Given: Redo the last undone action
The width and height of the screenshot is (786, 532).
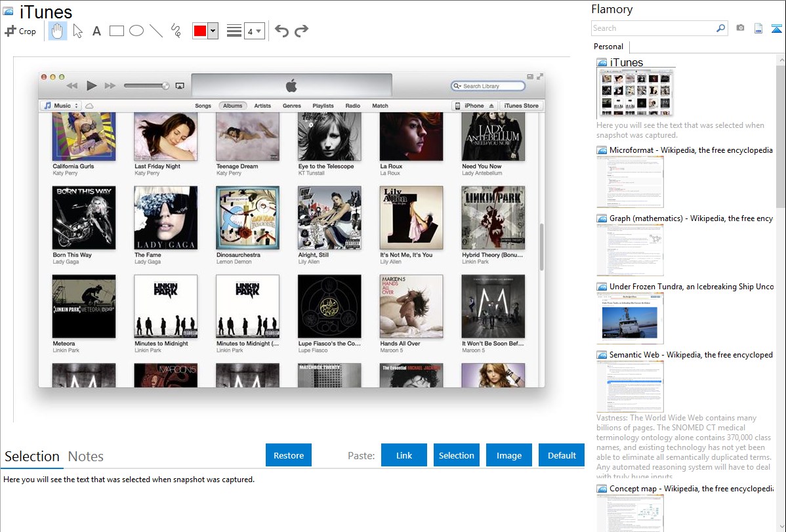Looking at the screenshot, I should 301,31.
